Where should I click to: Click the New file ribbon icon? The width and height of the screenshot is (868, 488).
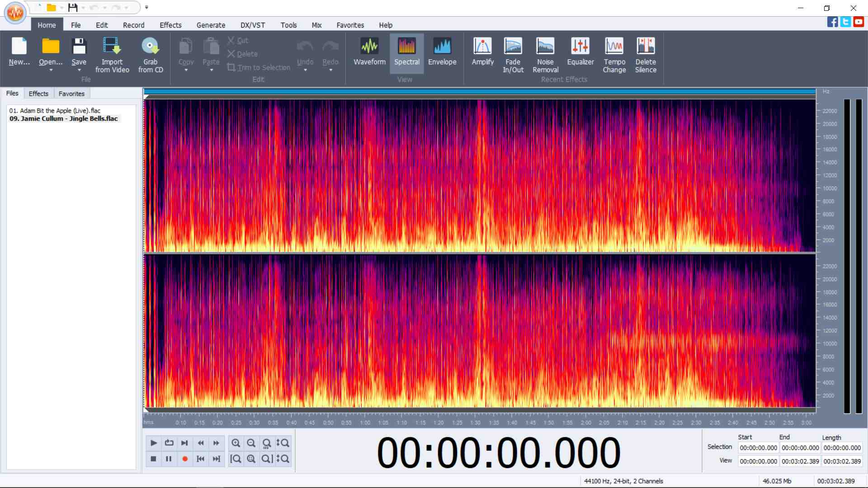point(19,52)
